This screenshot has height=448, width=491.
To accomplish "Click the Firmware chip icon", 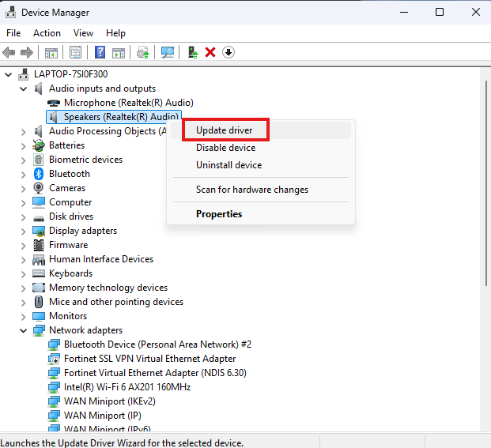I will 39,245.
